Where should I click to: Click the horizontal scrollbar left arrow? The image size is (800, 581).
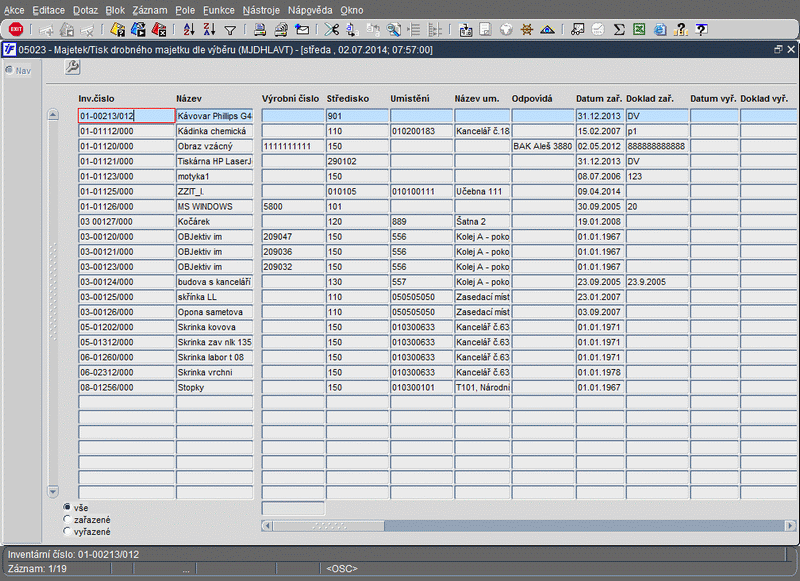(267, 525)
